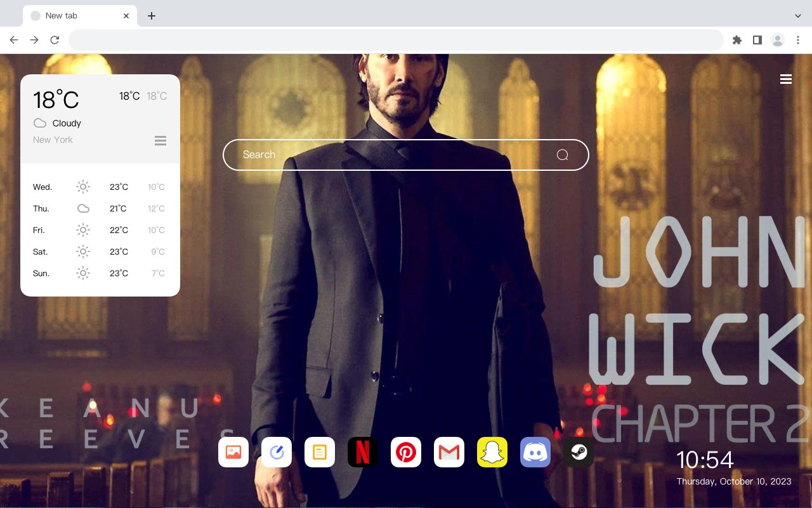Select the Thu. forecast row

100,208
